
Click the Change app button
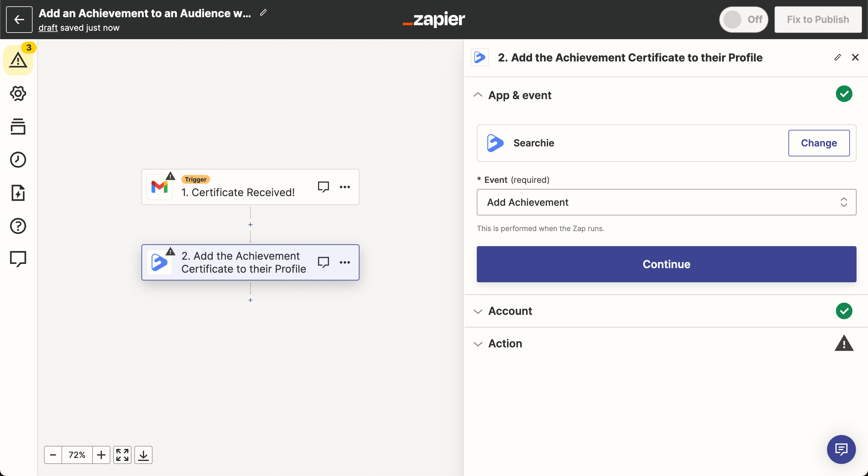point(819,143)
